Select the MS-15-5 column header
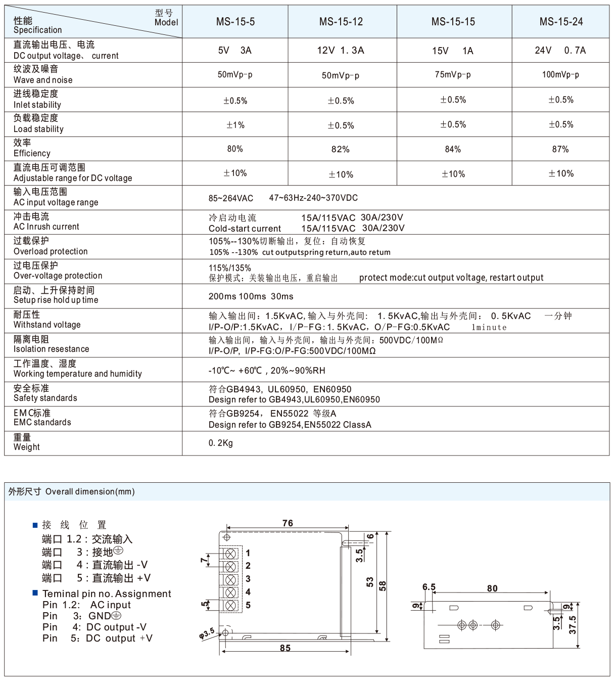This screenshot has height=686, width=616. point(235,22)
